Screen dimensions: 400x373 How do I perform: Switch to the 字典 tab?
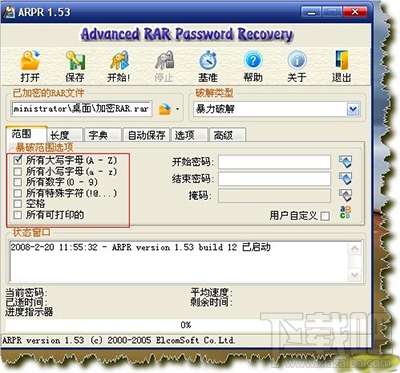tap(103, 135)
